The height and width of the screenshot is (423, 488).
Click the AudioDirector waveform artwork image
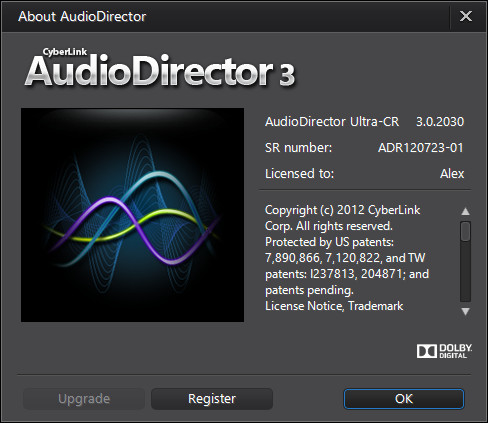tap(132, 215)
